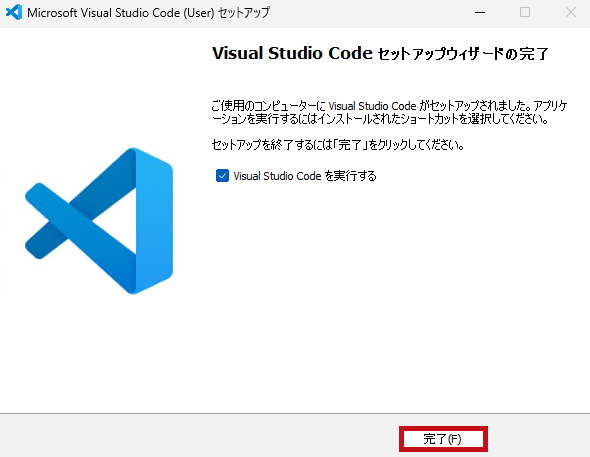Click gray footer area left of 完了 button
Screen dimensions: 590x457
click(x=199, y=436)
